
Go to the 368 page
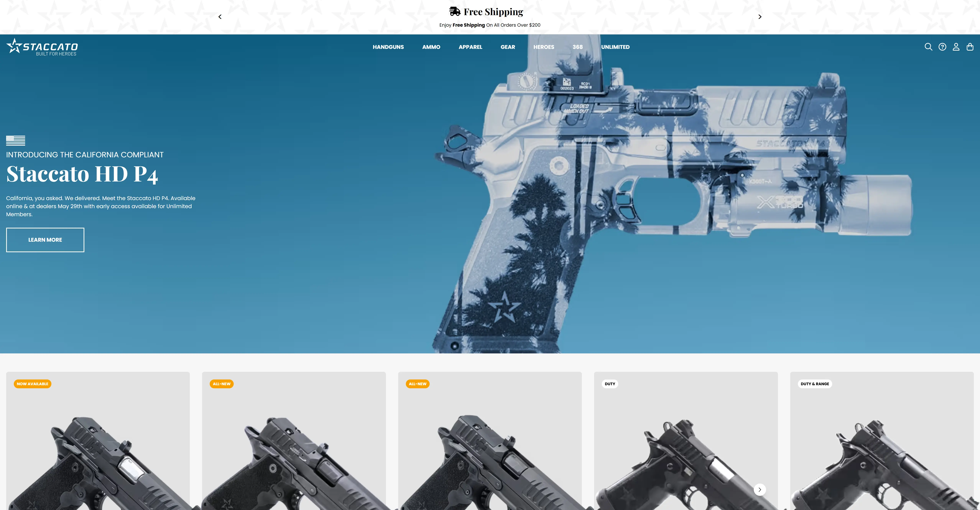coord(577,47)
